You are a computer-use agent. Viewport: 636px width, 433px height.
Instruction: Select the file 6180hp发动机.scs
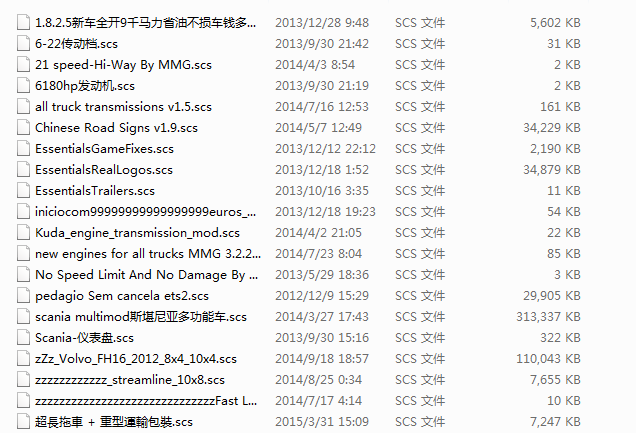pos(85,86)
